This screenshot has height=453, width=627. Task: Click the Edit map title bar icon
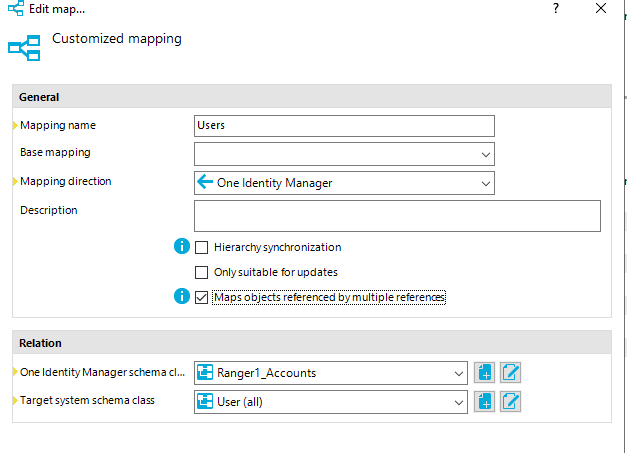coord(16,8)
